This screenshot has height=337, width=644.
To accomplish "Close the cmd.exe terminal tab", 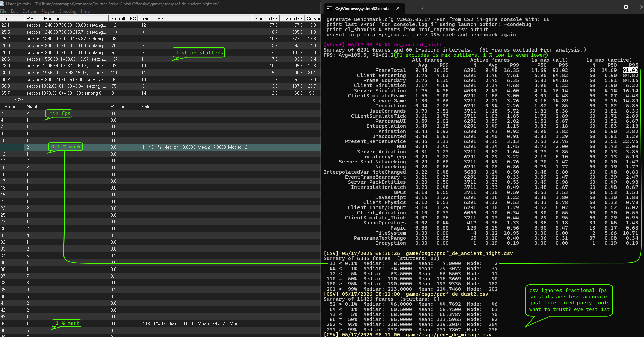I will [398, 8].
